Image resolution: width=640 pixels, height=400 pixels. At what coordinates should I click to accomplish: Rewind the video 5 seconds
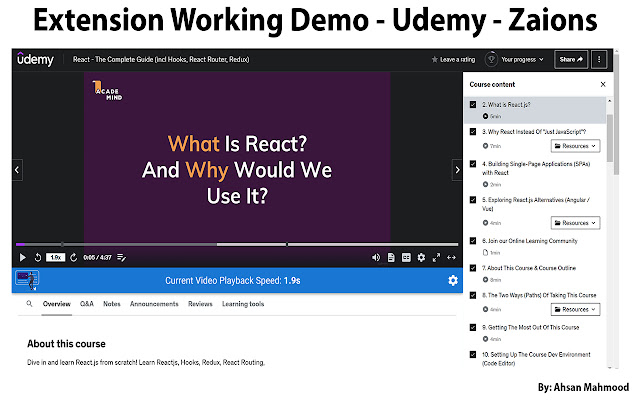click(38, 258)
